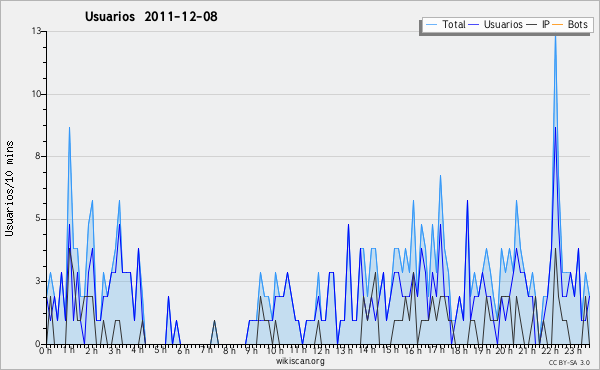The image size is (600, 370).
Task: Click the '10 h' x-axis label
Action: click(x=275, y=350)
